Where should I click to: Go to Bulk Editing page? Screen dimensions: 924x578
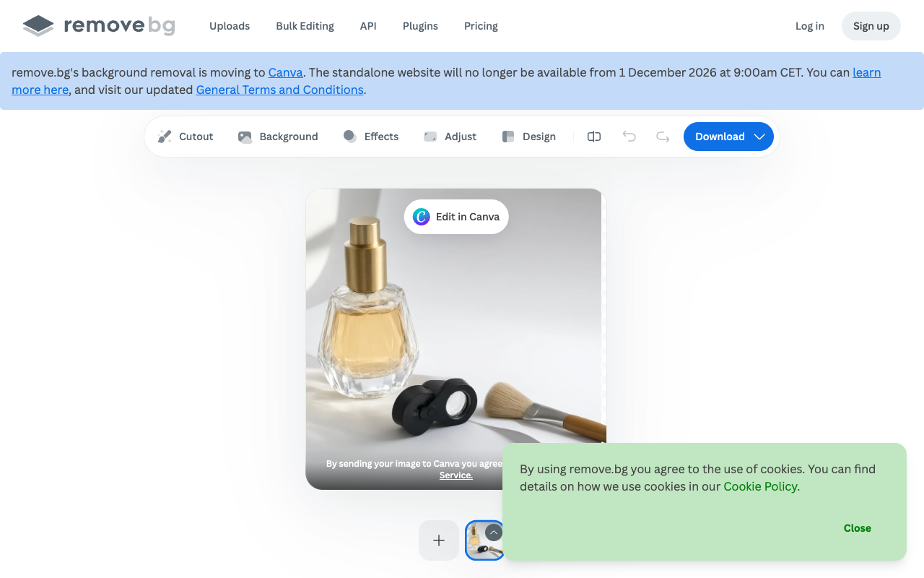click(305, 26)
